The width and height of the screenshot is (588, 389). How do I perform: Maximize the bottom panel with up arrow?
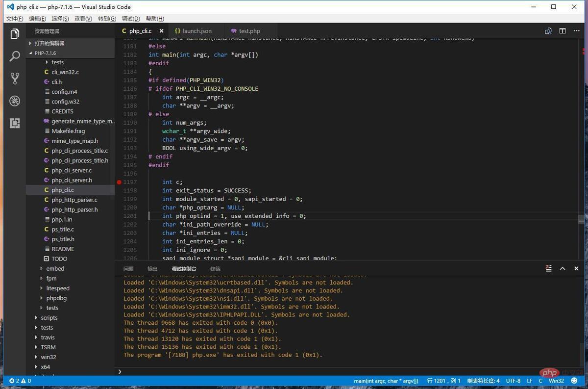(563, 268)
